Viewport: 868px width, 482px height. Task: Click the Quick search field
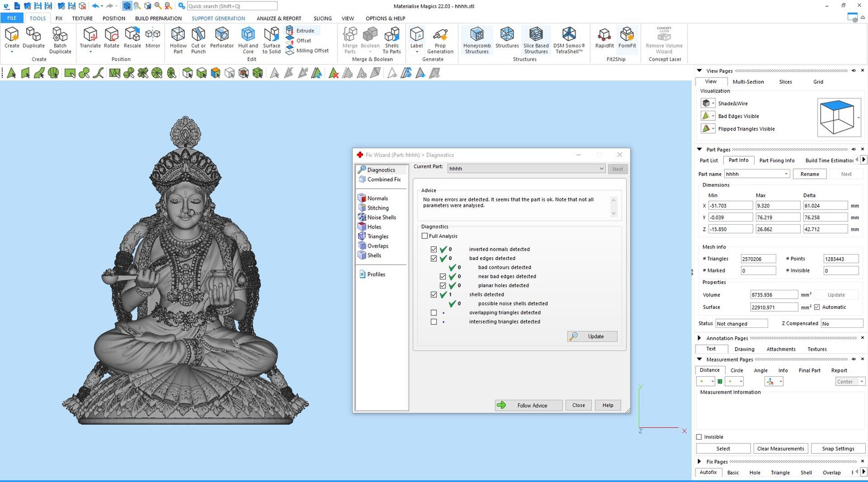[x=232, y=6]
